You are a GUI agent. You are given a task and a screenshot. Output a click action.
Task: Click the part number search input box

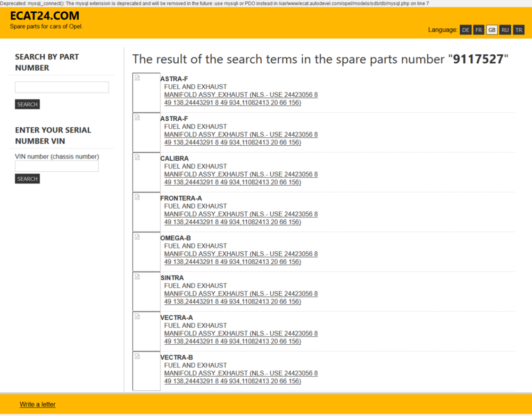61,87
